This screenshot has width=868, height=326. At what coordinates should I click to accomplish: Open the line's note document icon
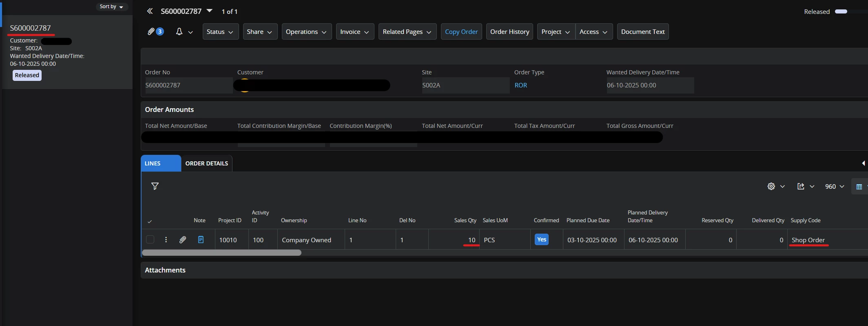201,240
